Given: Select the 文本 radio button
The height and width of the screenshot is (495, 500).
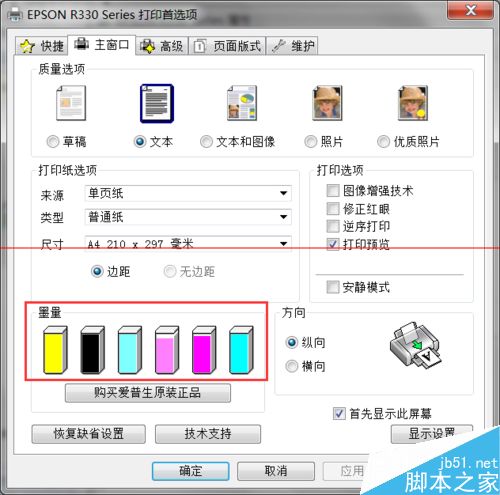Looking at the screenshot, I should coord(140,142).
